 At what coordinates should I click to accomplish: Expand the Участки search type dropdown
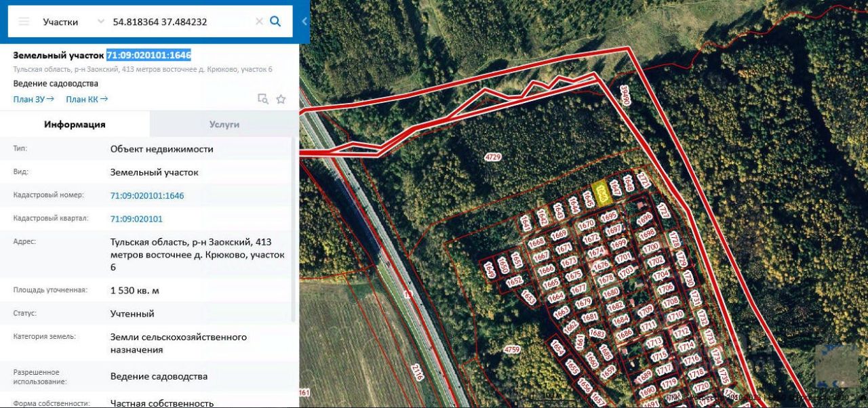click(x=100, y=22)
